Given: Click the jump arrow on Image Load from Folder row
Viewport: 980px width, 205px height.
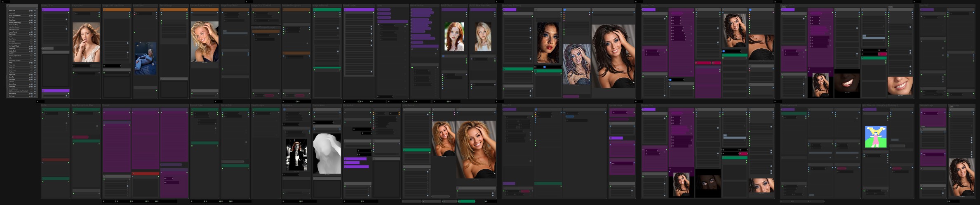Looking at the screenshot, I should tap(35, 15).
